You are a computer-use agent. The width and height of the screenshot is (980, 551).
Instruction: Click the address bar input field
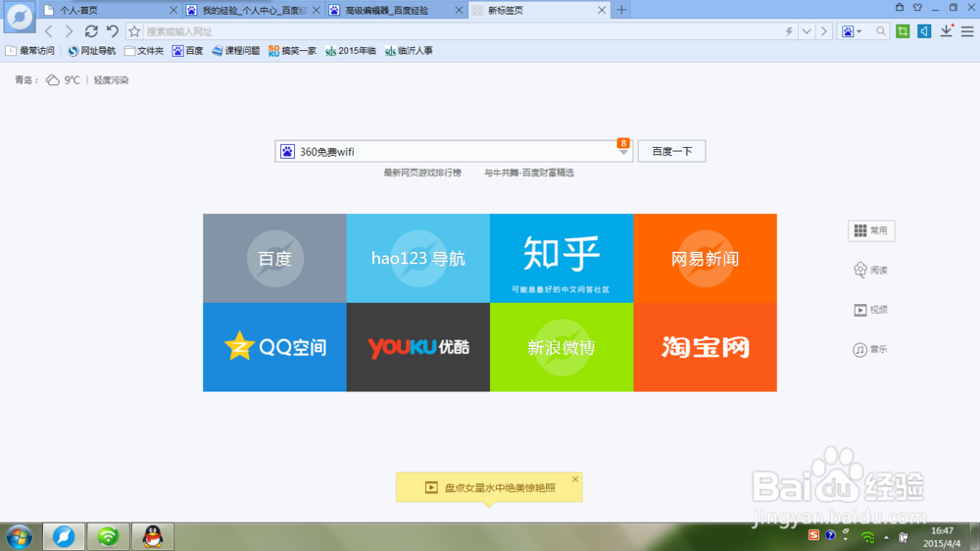tap(463, 31)
